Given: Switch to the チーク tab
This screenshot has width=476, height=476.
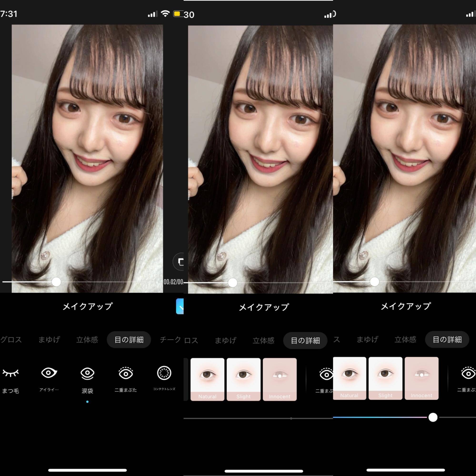Looking at the screenshot, I should 170,340.
